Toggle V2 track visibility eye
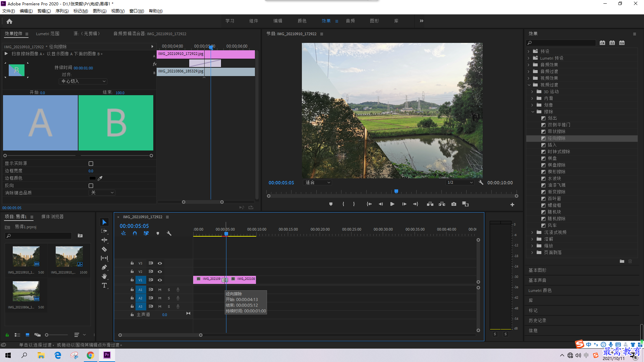Image resolution: width=644 pixels, height=362 pixels. [160, 271]
